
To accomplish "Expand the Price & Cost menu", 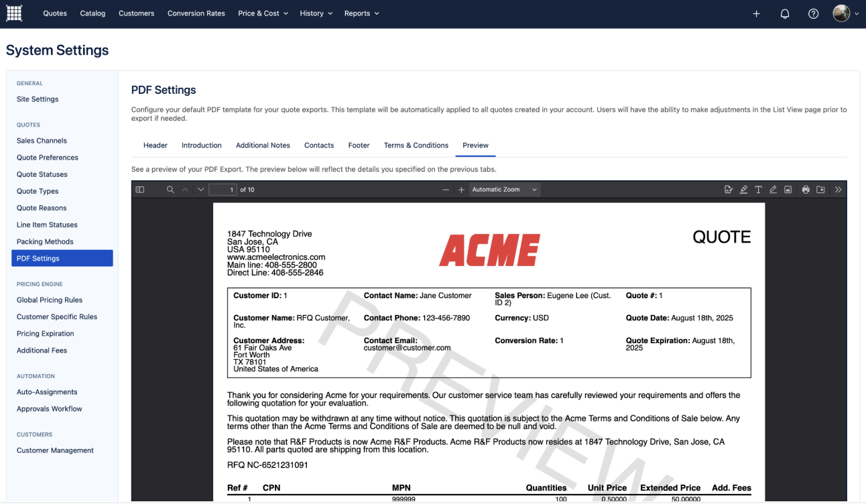I will click(x=263, y=13).
